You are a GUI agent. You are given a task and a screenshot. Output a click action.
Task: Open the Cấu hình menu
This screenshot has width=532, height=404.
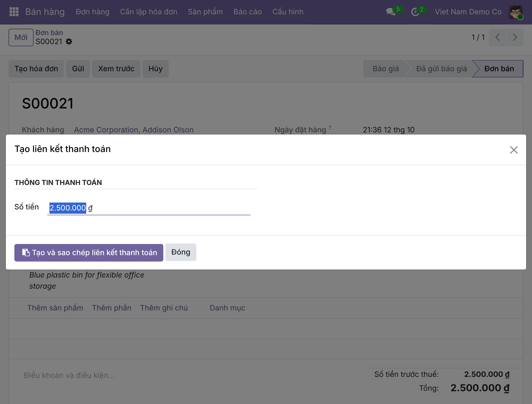(288, 12)
